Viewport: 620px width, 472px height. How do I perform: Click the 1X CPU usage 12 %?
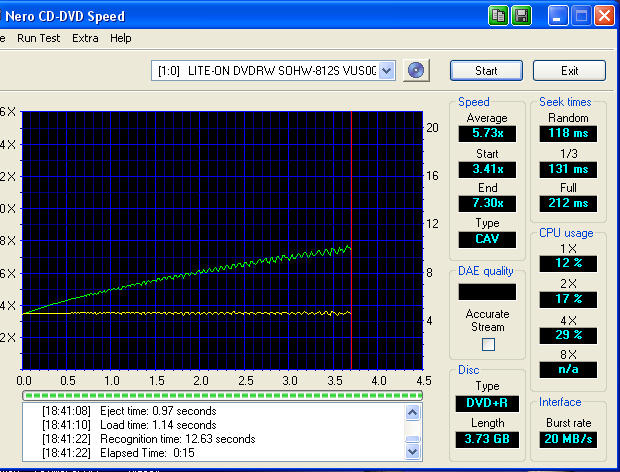(x=568, y=263)
